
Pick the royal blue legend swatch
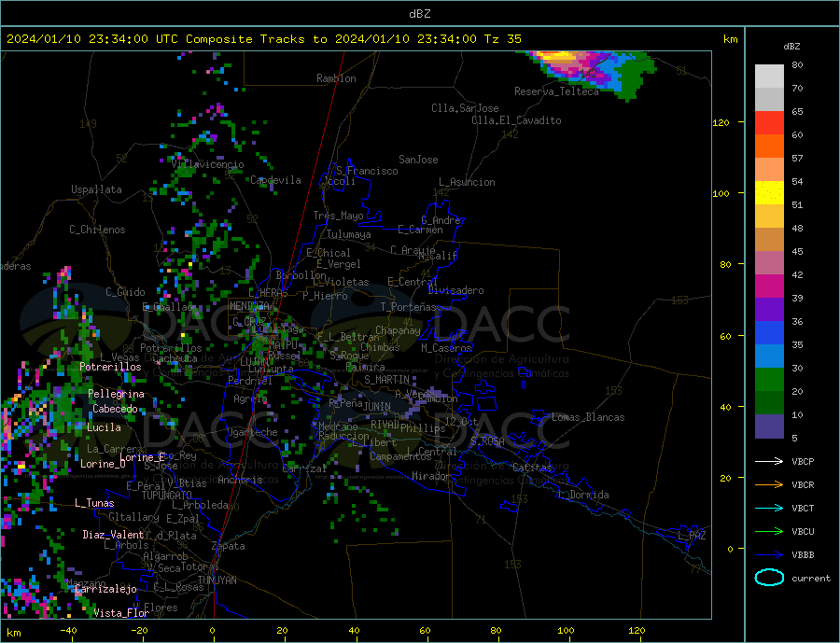click(x=769, y=333)
